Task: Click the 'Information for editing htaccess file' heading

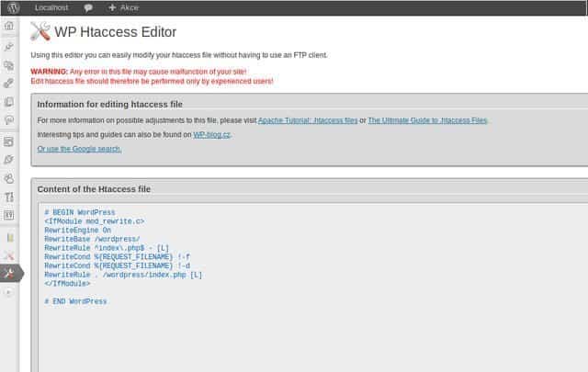Action: pos(110,104)
